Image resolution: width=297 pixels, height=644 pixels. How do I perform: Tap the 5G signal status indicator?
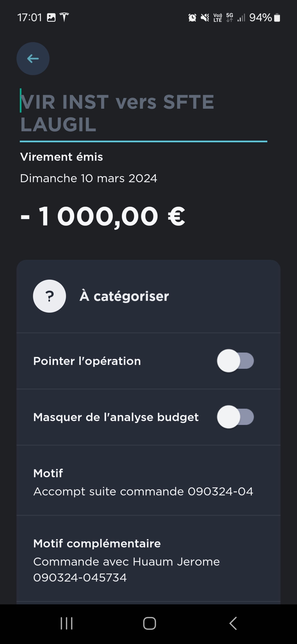click(230, 18)
